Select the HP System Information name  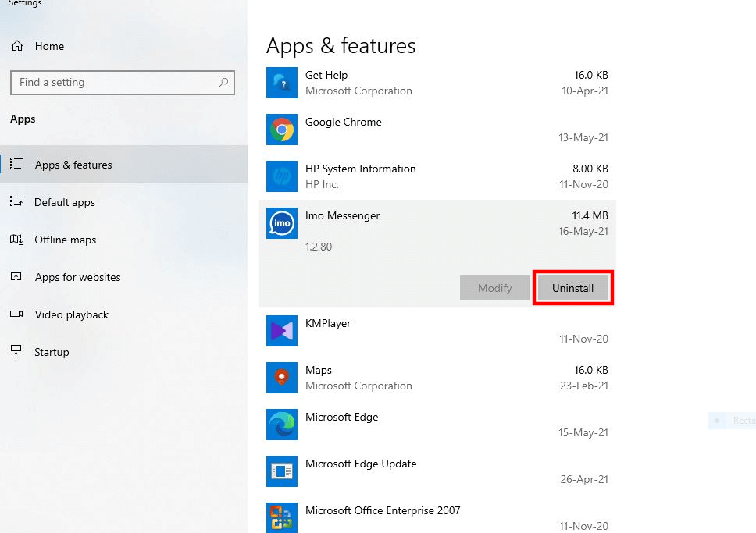pyautogui.click(x=360, y=169)
